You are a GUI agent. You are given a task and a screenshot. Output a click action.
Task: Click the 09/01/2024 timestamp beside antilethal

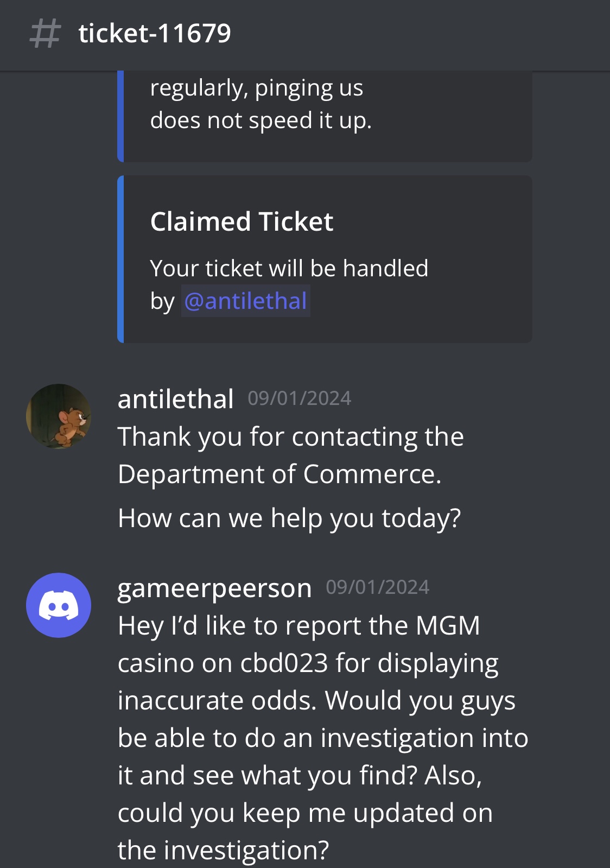tap(300, 398)
